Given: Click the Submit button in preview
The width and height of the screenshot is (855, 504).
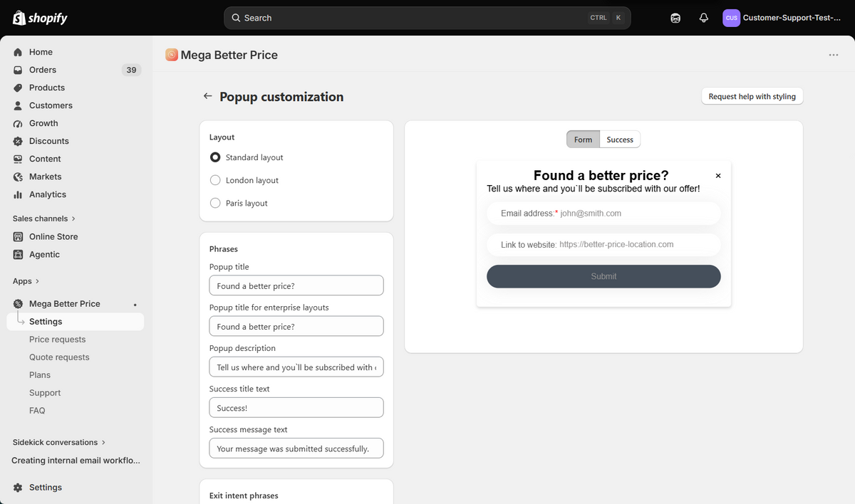Looking at the screenshot, I should coord(603,276).
